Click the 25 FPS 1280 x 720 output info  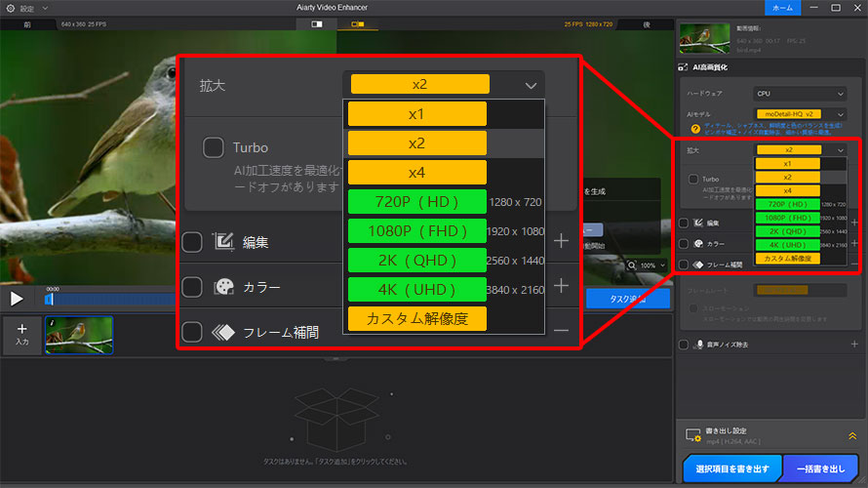[588, 24]
